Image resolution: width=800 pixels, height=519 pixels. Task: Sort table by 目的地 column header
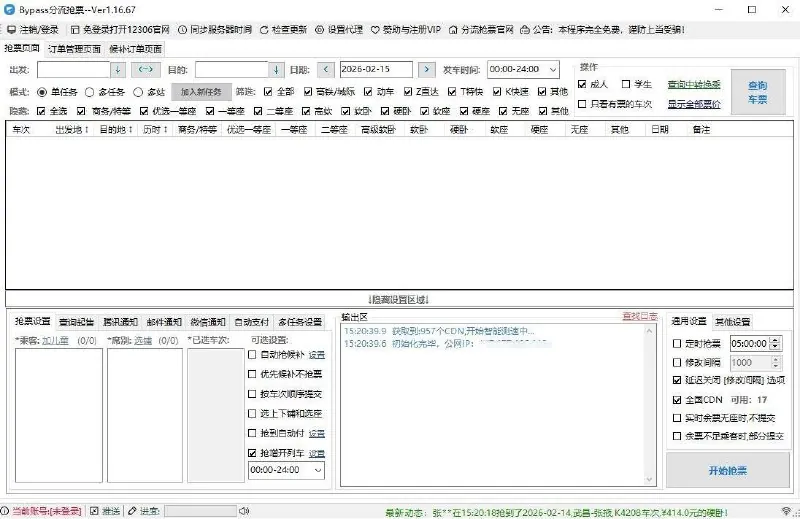tap(116, 130)
